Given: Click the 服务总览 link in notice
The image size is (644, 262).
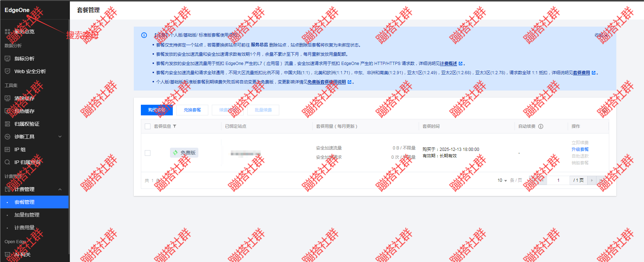Looking at the screenshot, I should pyautogui.click(x=259, y=45).
